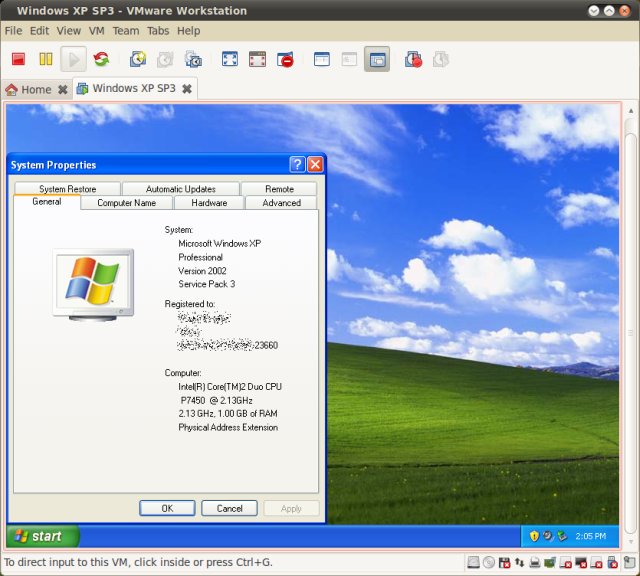Click the hard disk device icon in status bar
640x576 pixels.
pyautogui.click(x=473, y=563)
